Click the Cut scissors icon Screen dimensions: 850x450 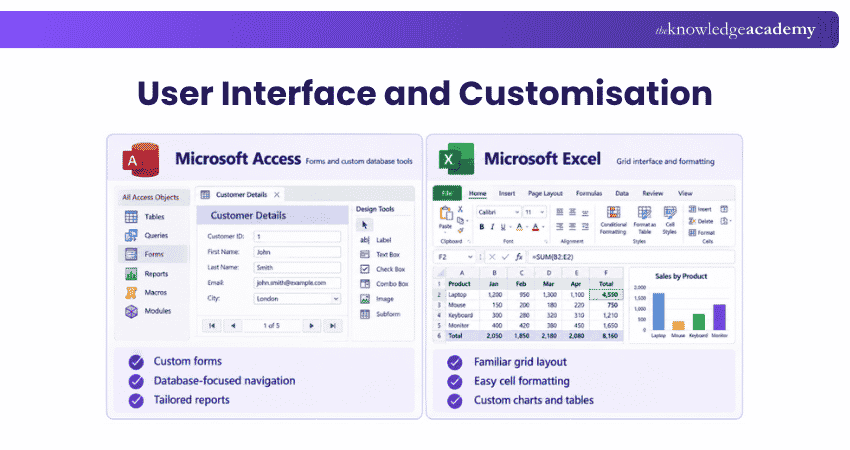(x=461, y=209)
